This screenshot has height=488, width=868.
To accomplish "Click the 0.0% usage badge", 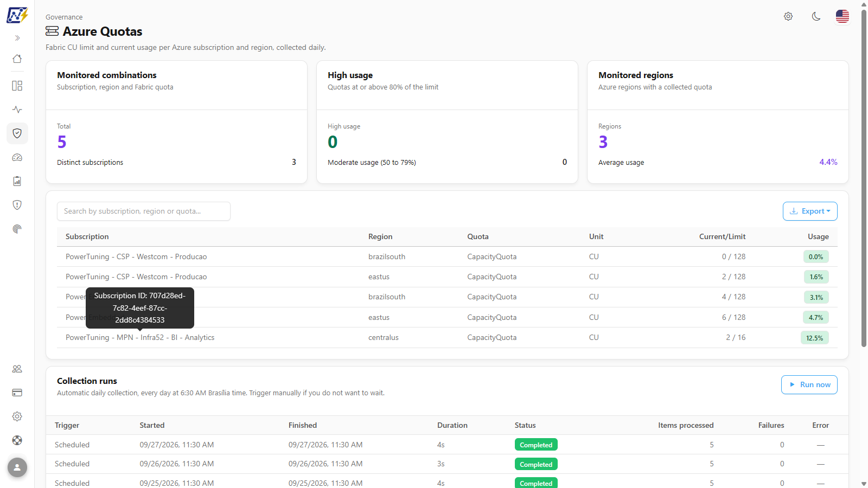I will coord(816,257).
